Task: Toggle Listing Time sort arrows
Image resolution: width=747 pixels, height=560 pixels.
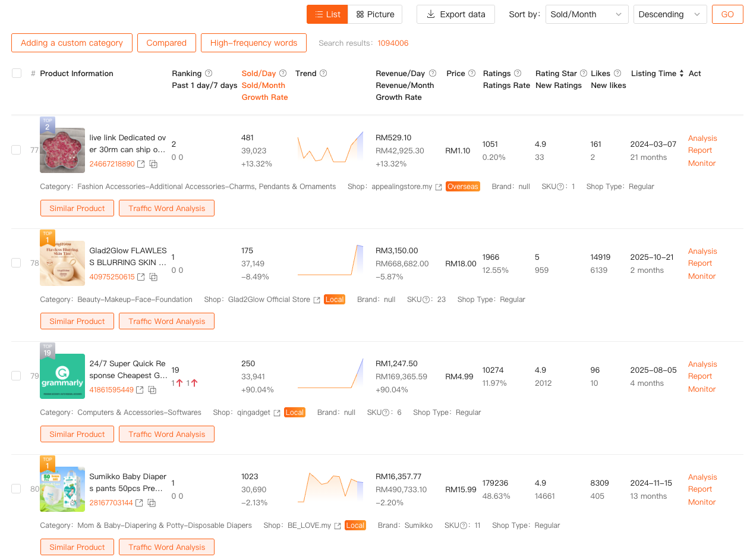Action: [682, 74]
